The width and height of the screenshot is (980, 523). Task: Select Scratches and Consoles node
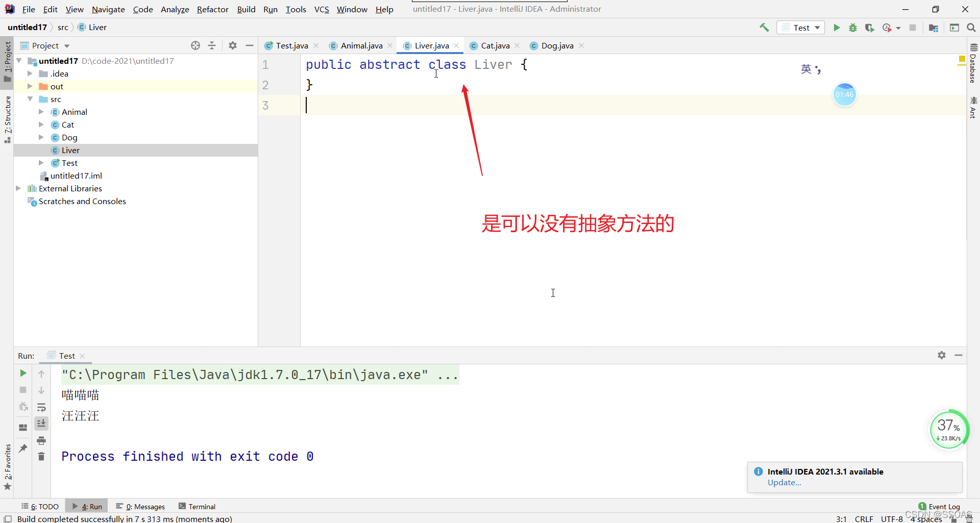82,201
